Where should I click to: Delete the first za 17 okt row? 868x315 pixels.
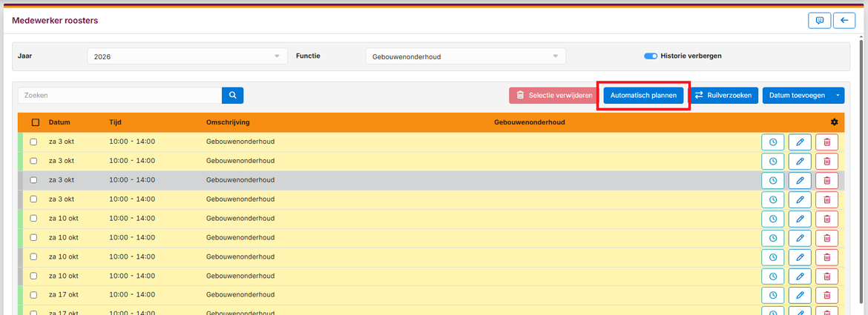pyautogui.click(x=827, y=295)
